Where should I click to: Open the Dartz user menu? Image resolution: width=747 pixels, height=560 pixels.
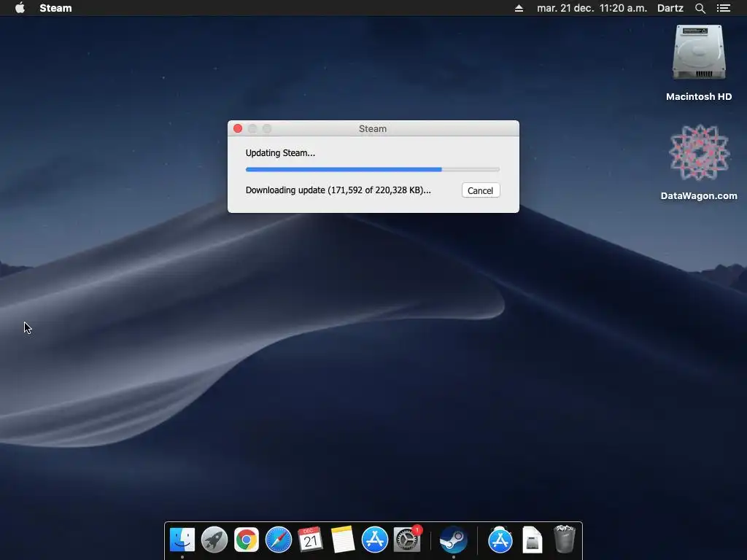click(x=670, y=8)
